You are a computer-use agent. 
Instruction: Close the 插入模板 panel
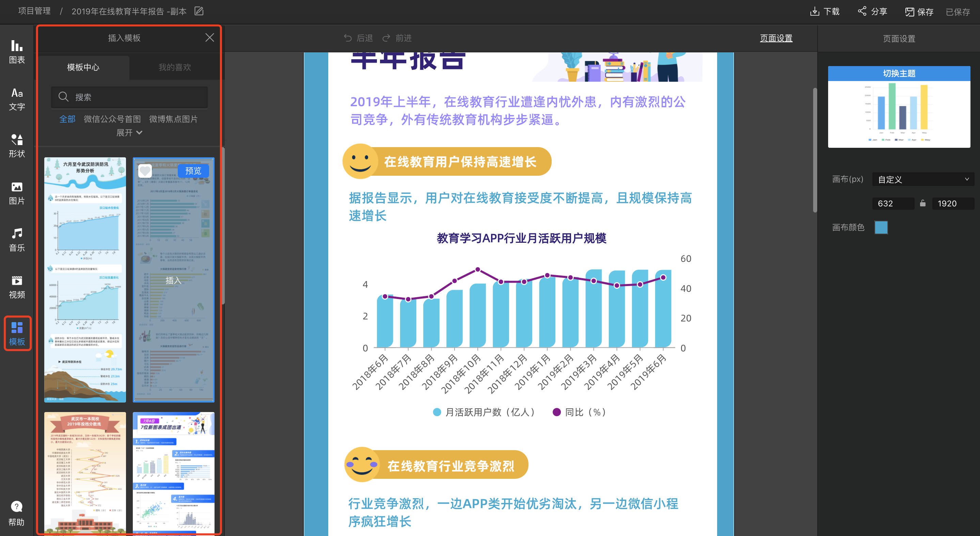tap(210, 38)
